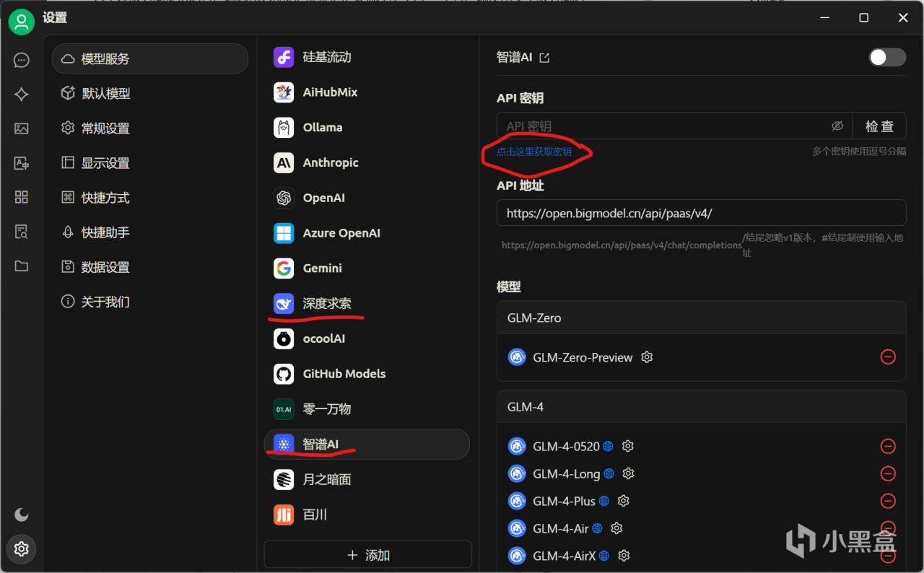Viewport: 924px width, 573px height.
Task: Open 数据设置 settings section
Action: click(x=150, y=266)
